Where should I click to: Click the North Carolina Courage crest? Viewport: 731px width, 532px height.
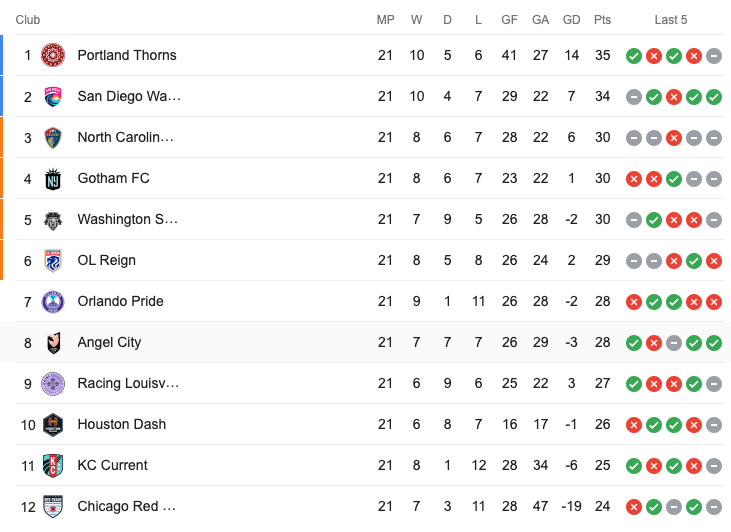tap(53, 138)
